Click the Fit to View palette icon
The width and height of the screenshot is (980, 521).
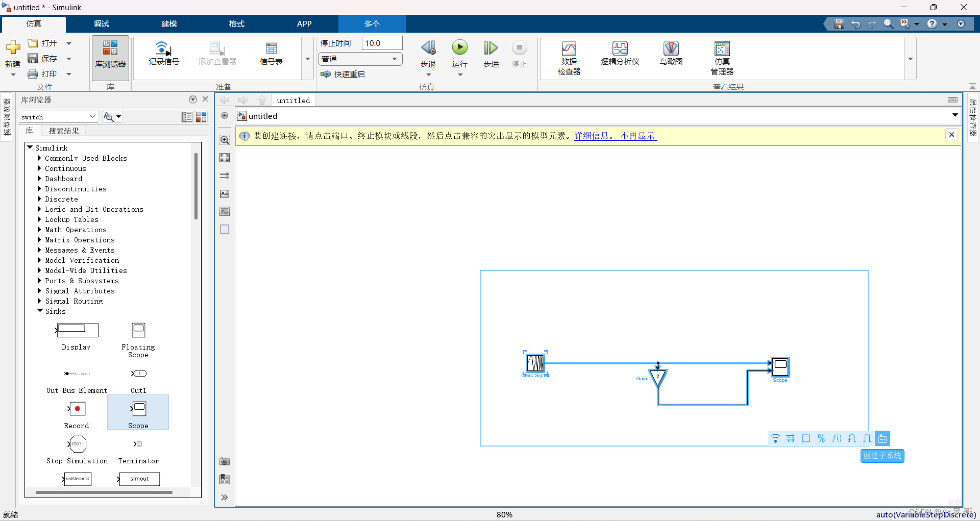pyautogui.click(x=225, y=158)
